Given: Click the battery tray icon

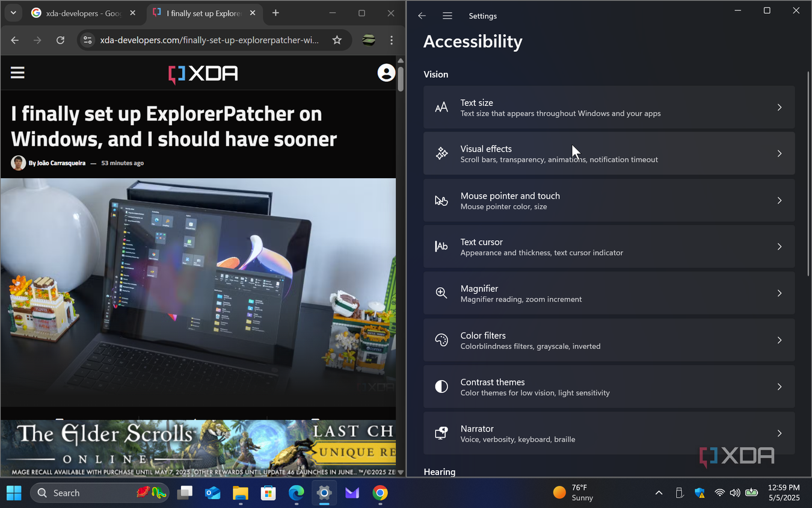Looking at the screenshot, I should pos(751,492).
